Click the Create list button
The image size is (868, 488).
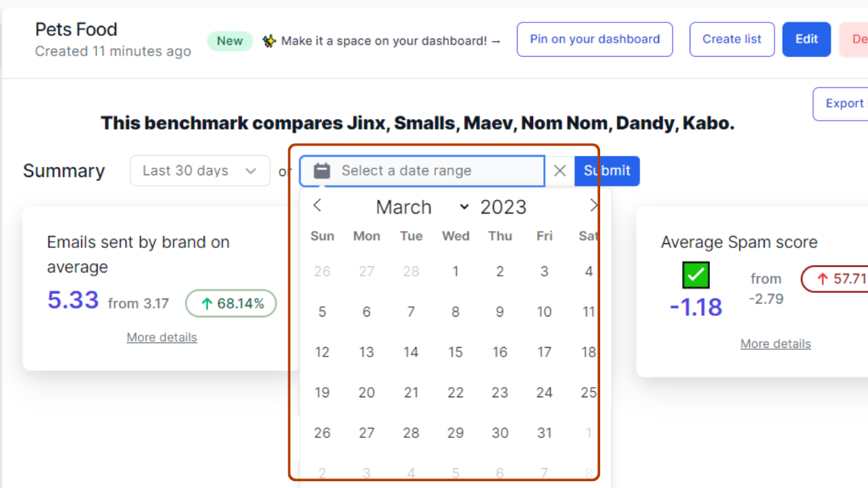[732, 39]
